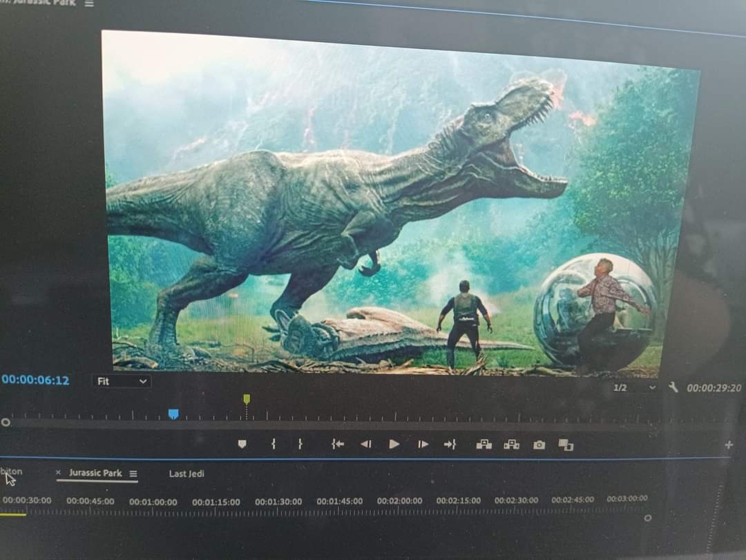746x560 pixels.
Task: Click timeline ruler at 00:02:30:00
Action: (x=516, y=501)
